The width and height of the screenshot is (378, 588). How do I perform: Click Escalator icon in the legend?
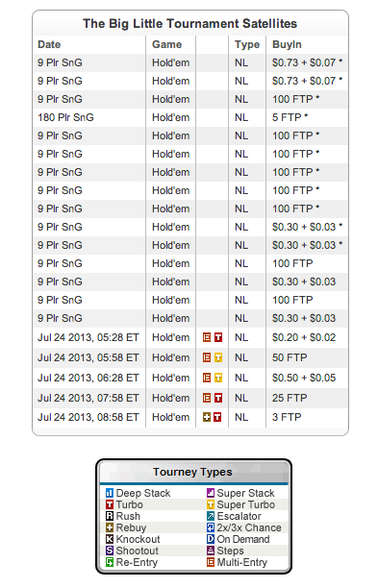coord(211,516)
